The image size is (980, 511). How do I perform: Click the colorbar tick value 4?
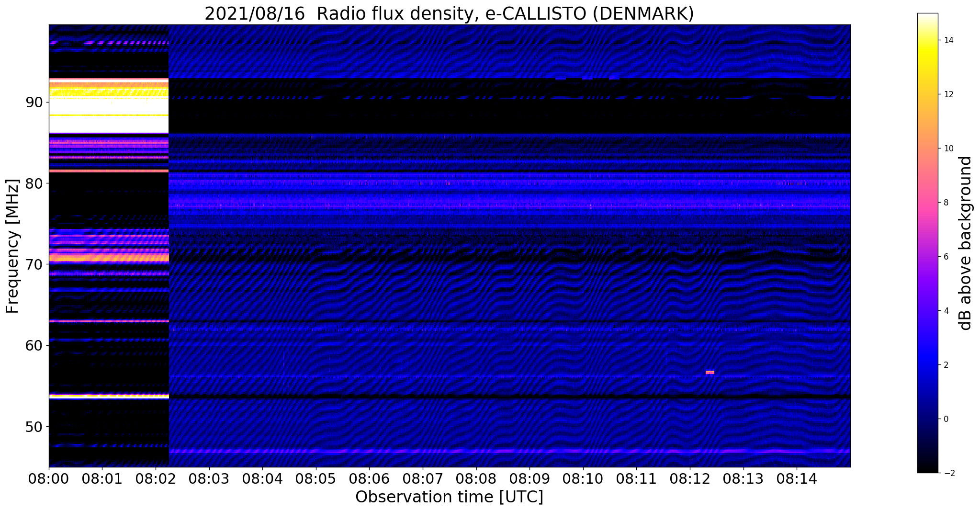tap(946, 311)
